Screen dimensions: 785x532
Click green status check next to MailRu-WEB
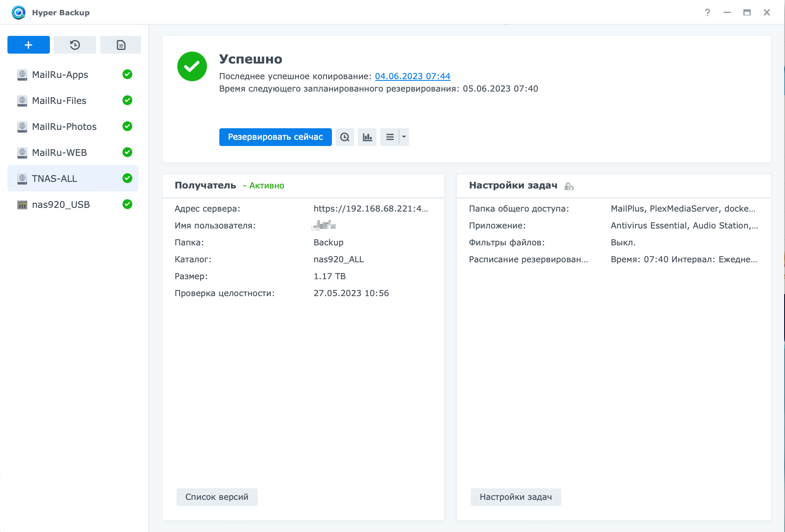(127, 152)
